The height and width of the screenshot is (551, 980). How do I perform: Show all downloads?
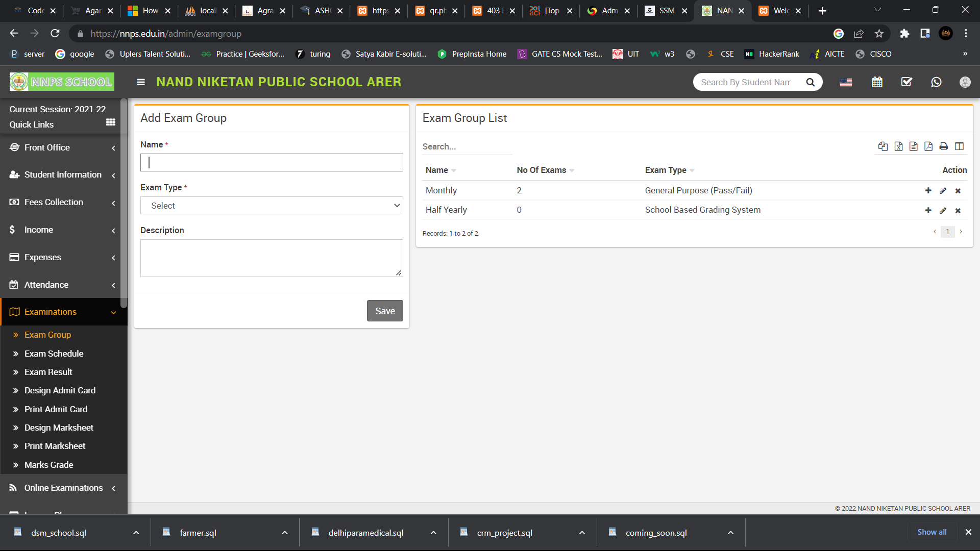(932, 532)
